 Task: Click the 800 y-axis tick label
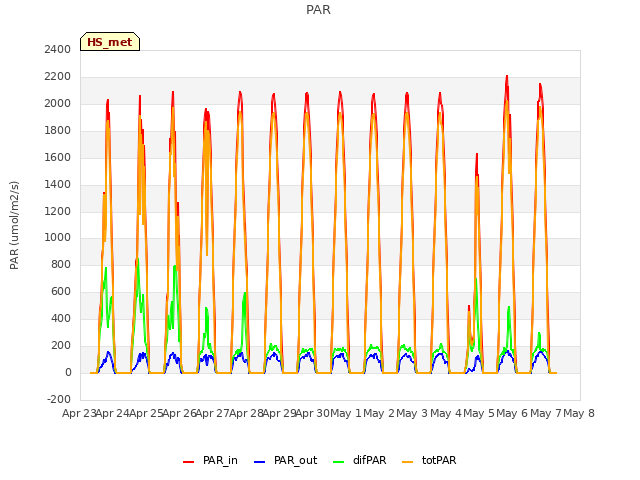click(x=61, y=264)
